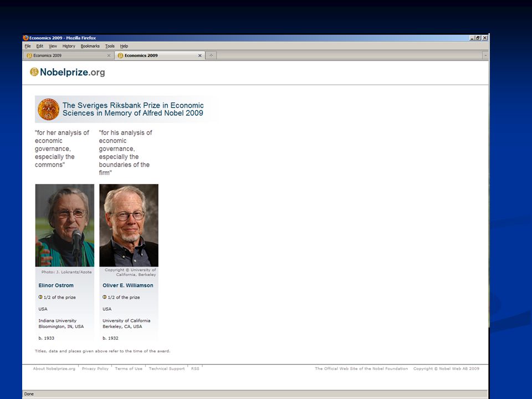Viewport: 532px width, 399px height.
Task: Click the Nobelprize.org site title
Action: pyautogui.click(x=72, y=72)
